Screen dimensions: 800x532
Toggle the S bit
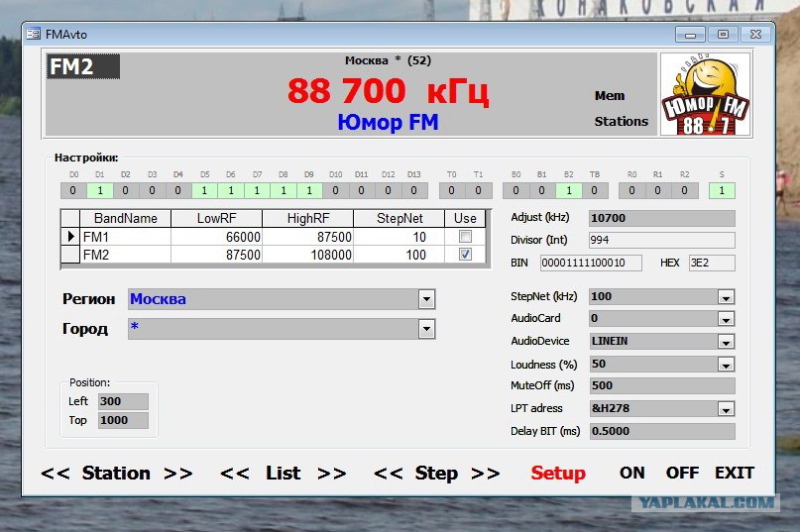(x=722, y=191)
